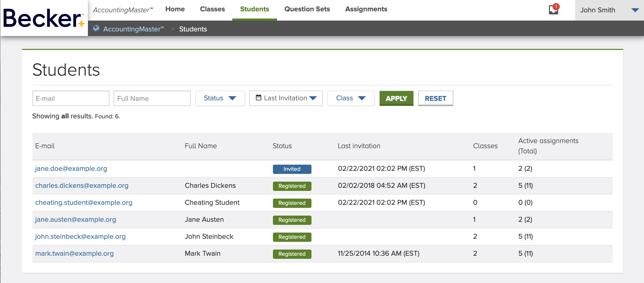Open the Status filter dropdown

(x=220, y=98)
